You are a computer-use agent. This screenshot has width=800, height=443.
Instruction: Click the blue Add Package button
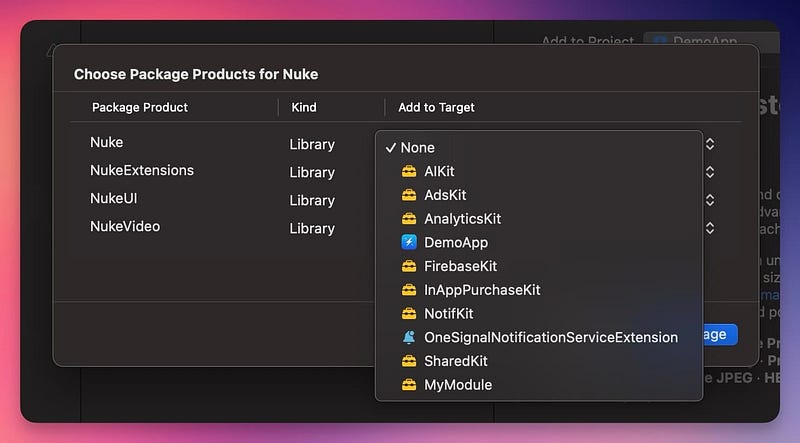point(720,335)
